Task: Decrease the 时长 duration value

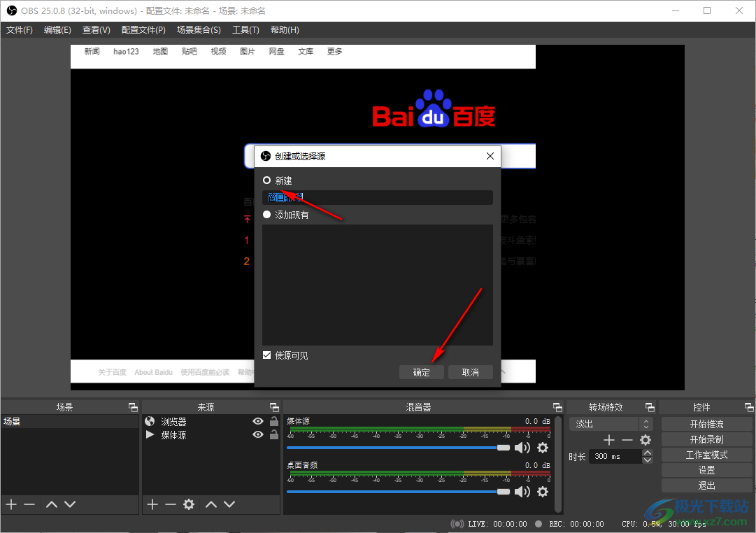Action: pyautogui.click(x=648, y=460)
